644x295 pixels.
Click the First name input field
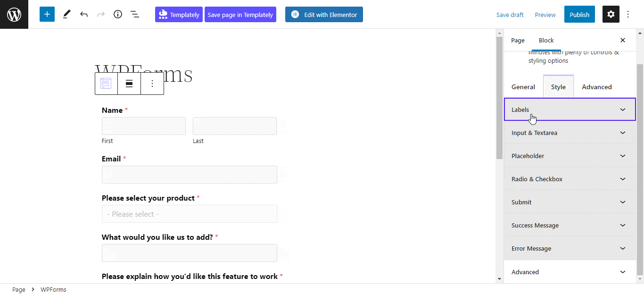coord(144,126)
